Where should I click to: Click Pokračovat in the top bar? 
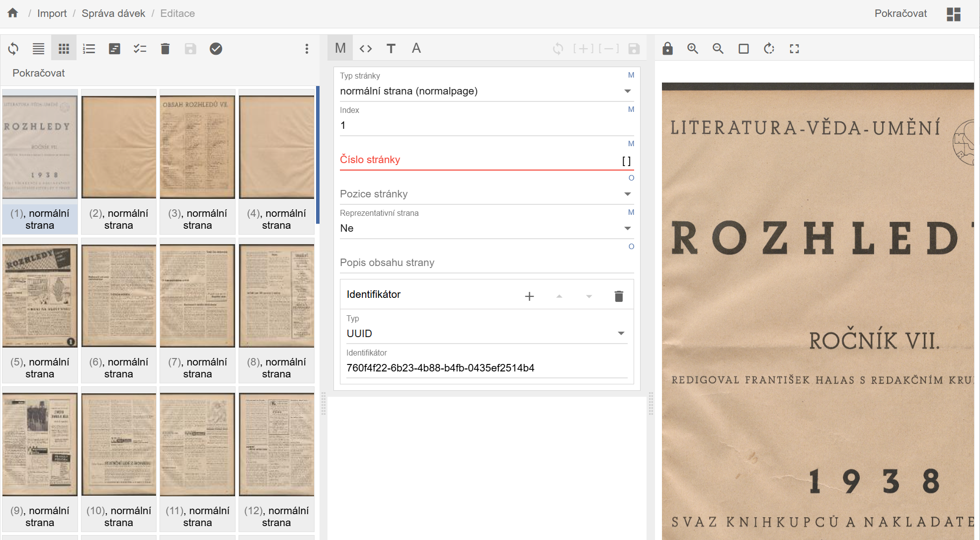(900, 13)
